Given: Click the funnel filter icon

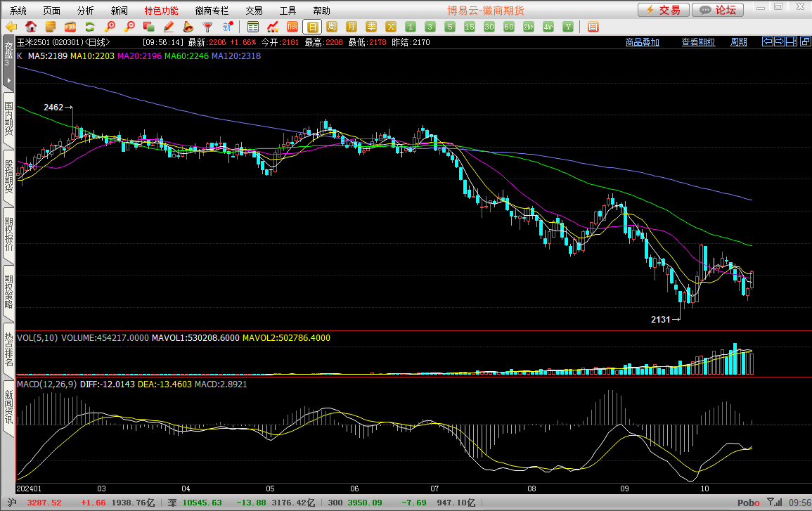Looking at the screenshot, I should tap(208, 27).
